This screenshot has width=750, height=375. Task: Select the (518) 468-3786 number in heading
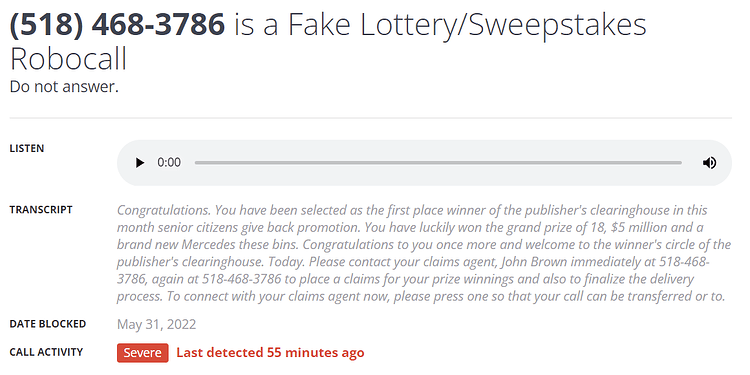tap(117, 25)
